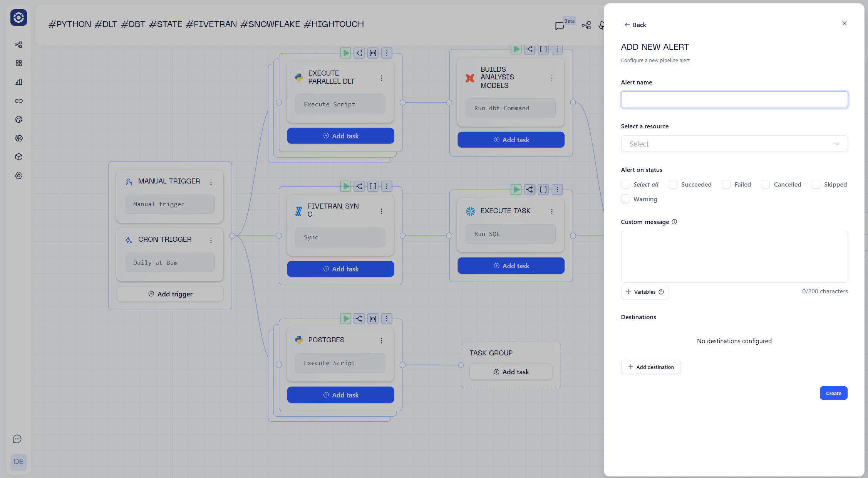Focus the Alert name input field
The image size is (868, 478).
click(734, 100)
